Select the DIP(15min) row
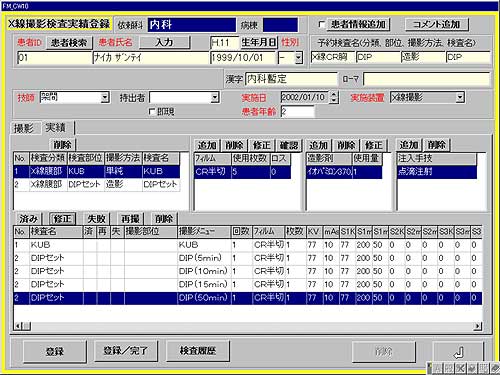This screenshot has width=500, height=375. [x=248, y=284]
